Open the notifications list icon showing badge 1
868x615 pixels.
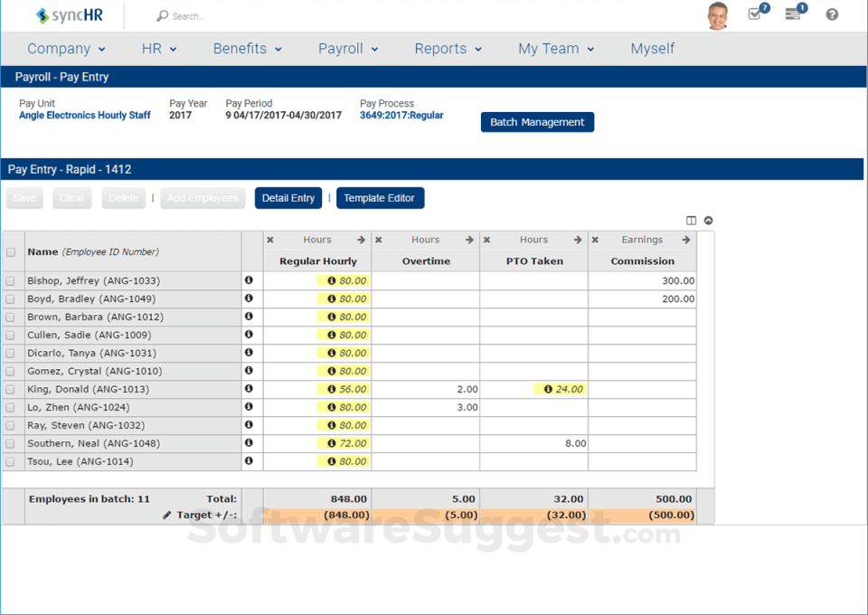(x=795, y=15)
